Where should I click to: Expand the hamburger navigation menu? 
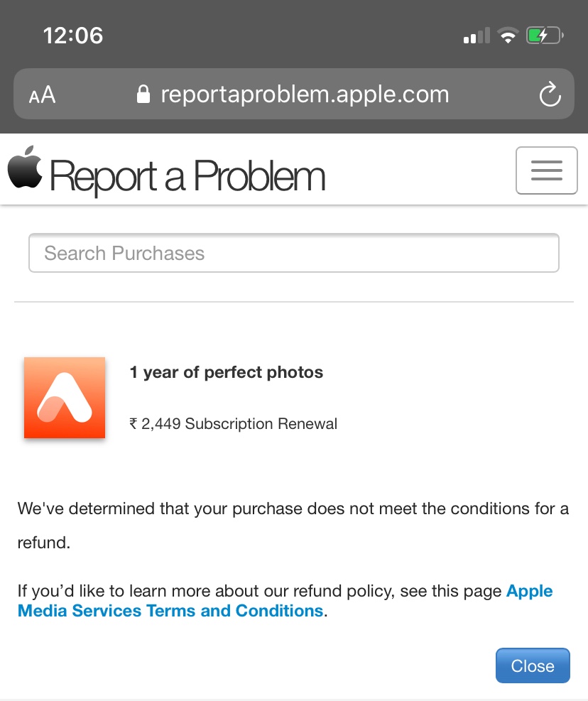point(546,170)
